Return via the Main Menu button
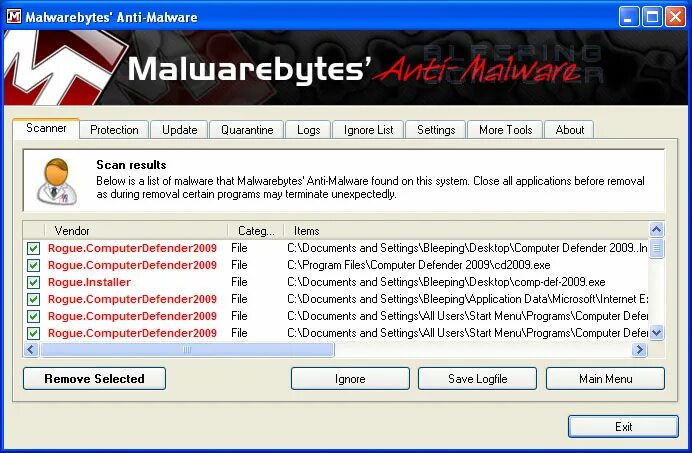 [x=606, y=378]
